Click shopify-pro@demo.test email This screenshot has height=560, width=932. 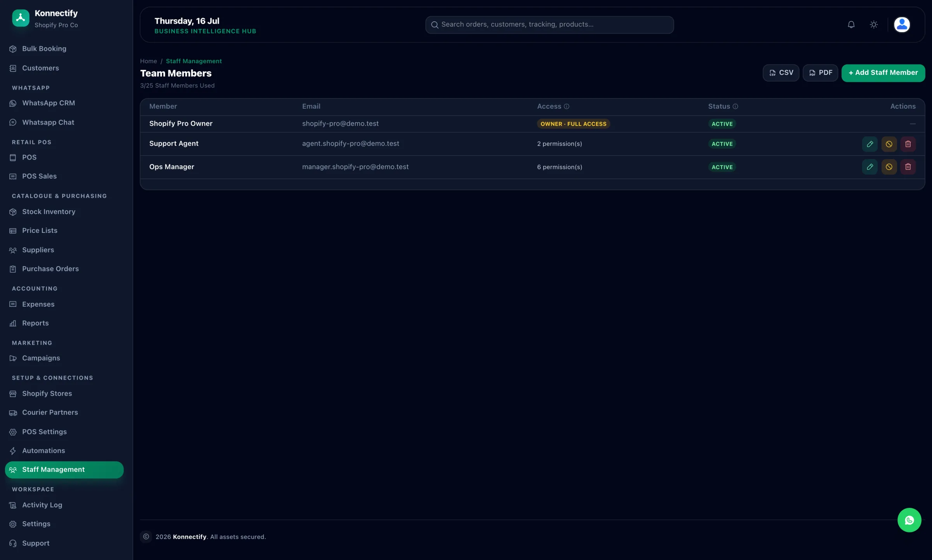[x=340, y=124]
